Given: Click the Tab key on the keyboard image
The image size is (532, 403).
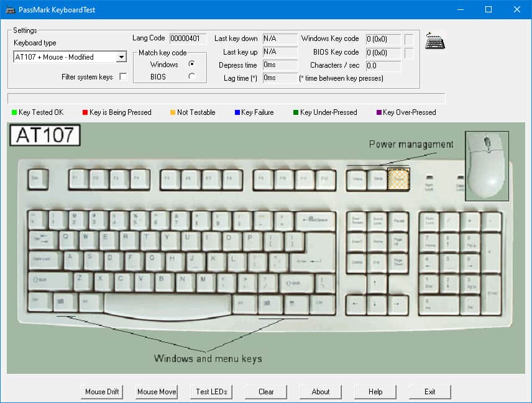Looking at the screenshot, I should point(43,240).
